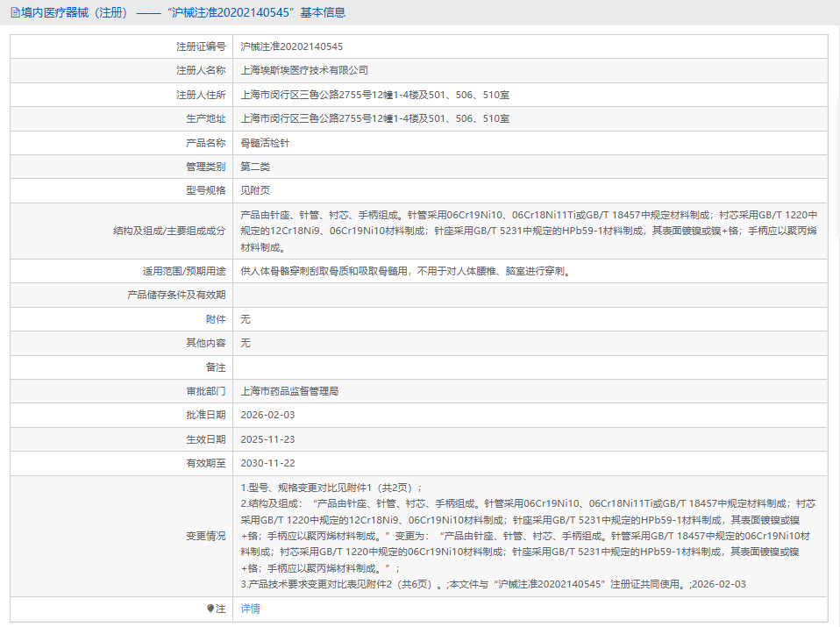Click the 变更情况 row label

pyautogui.click(x=205, y=536)
